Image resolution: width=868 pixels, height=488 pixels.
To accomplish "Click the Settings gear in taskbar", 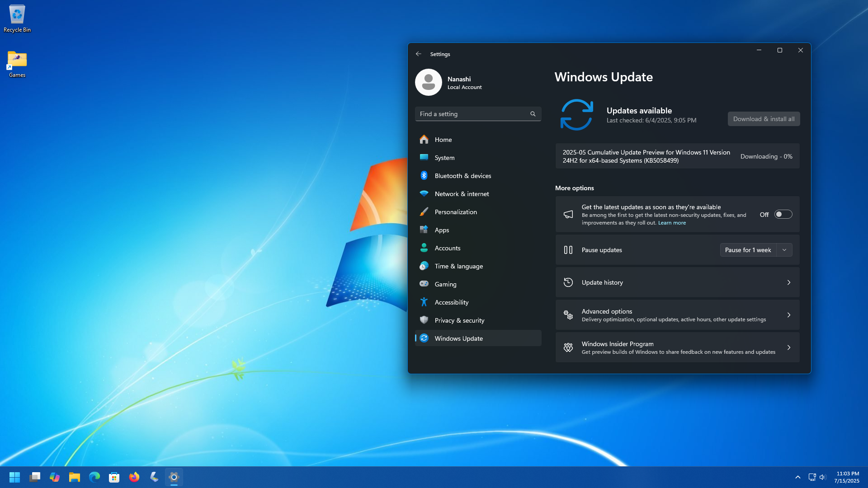I will 174,477.
